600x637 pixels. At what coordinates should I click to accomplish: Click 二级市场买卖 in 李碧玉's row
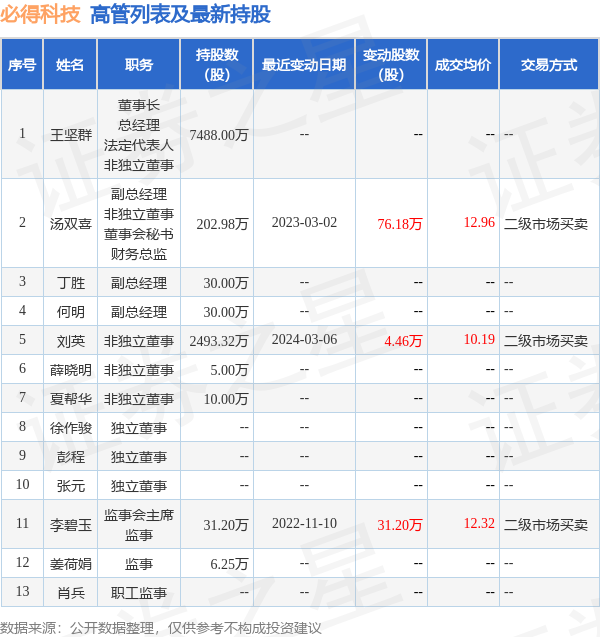pyautogui.click(x=546, y=525)
